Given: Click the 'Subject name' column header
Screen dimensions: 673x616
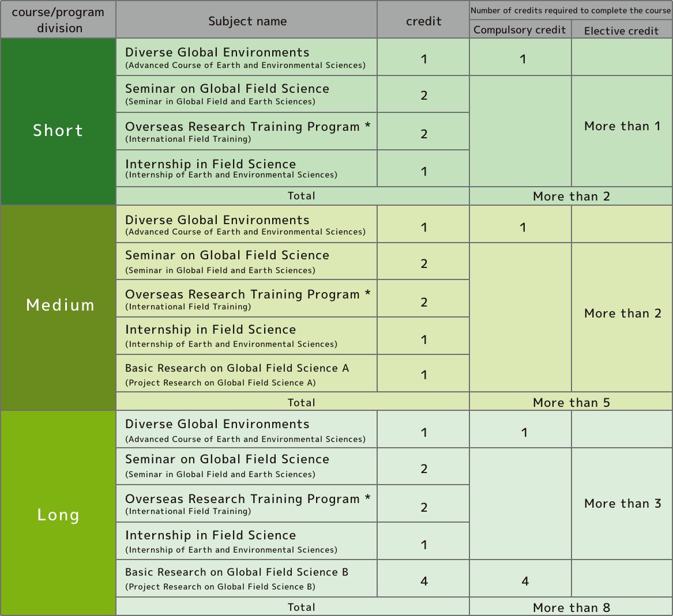Looking at the screenshot, I should [247, 21].
